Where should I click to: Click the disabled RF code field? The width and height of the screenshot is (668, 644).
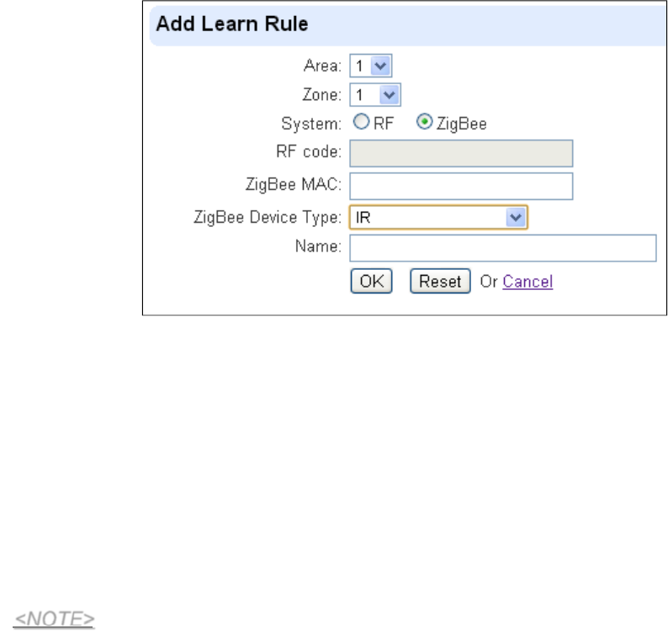click(461, 153)
